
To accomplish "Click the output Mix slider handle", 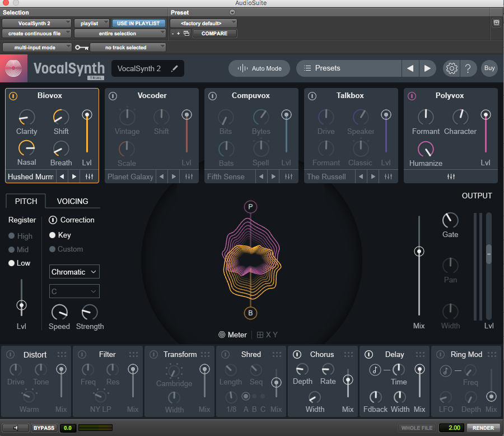I will [x=419, y=251].
